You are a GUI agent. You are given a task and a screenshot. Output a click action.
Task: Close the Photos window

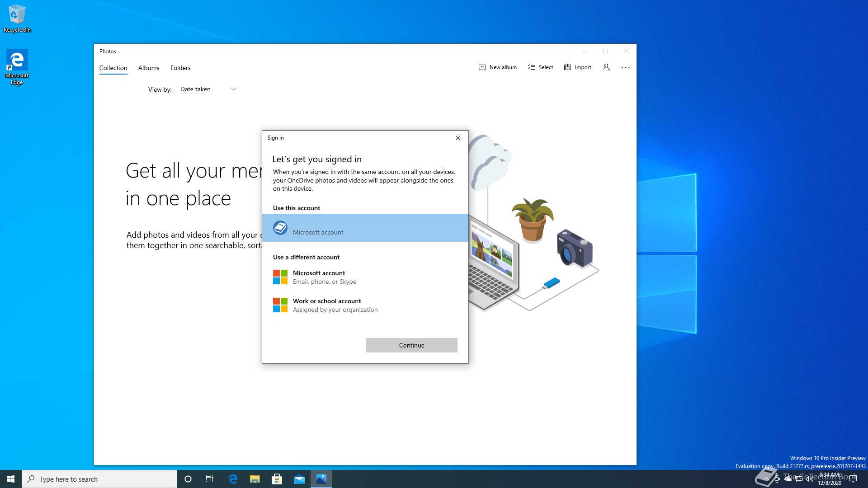[x=626, y=51]
